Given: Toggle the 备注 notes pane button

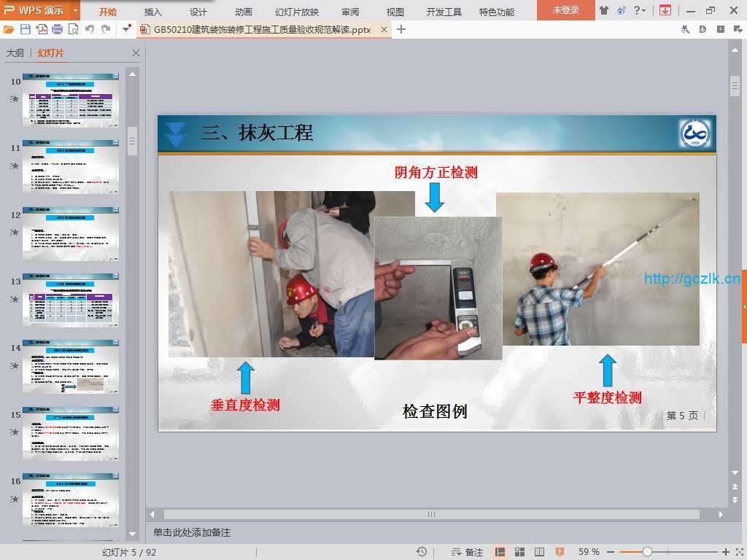Looking at the screenshot, I should coord(468,552).
